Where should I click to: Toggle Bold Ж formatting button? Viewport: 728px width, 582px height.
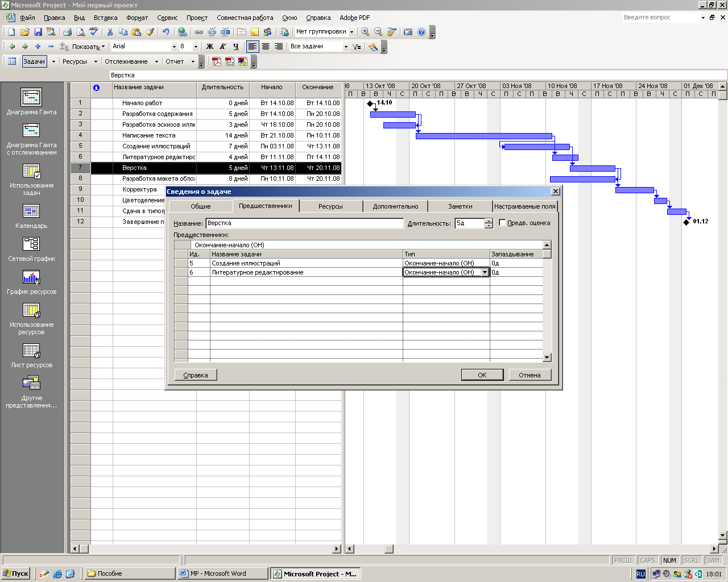(210, 47)
